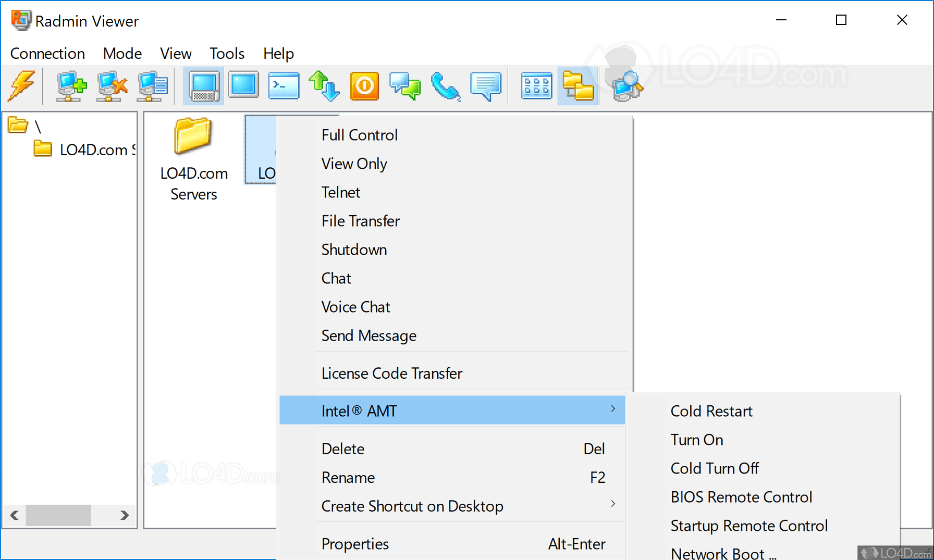This screenshot has width=934, height=560.
Task: Select File Transfer arrows toolbar icon
Action: coord(324,86)
